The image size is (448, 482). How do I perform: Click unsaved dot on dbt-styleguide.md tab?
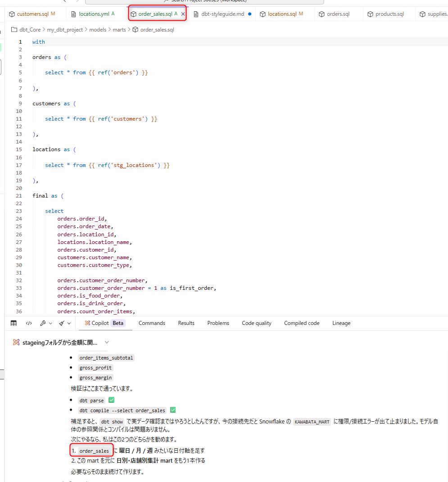click(250, 14)
